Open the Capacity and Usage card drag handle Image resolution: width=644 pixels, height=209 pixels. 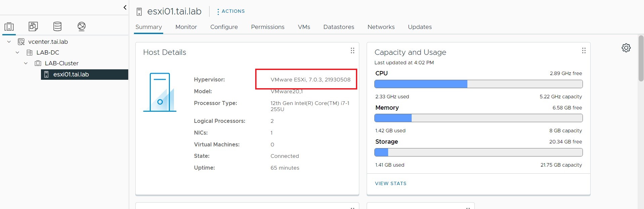point(584,50)
